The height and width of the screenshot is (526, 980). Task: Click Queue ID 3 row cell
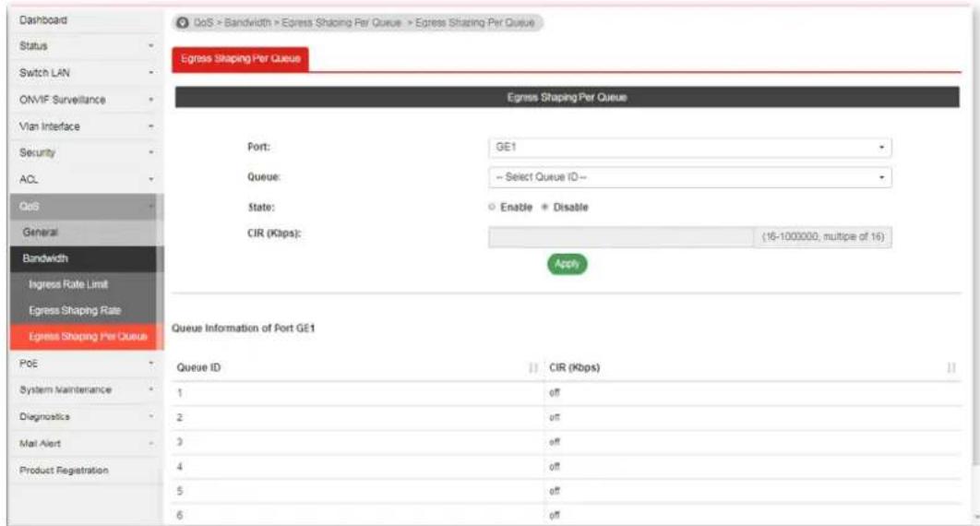[x=357, y=442]
